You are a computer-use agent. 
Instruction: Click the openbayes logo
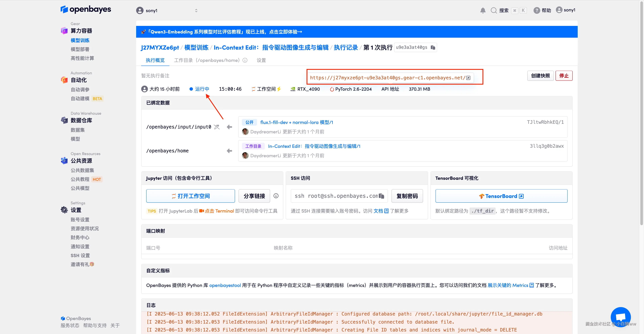(86, 9)
